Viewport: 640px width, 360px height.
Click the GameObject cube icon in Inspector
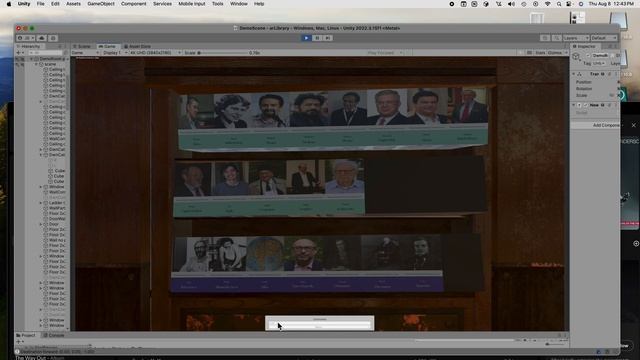pyautogui.click(x=576, y=57)
